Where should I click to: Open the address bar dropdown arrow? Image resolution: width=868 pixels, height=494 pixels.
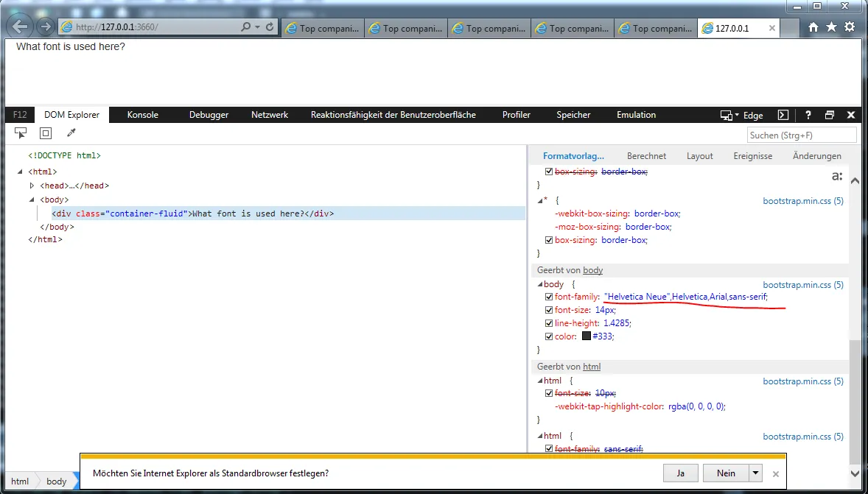click(x=258, y=27)
